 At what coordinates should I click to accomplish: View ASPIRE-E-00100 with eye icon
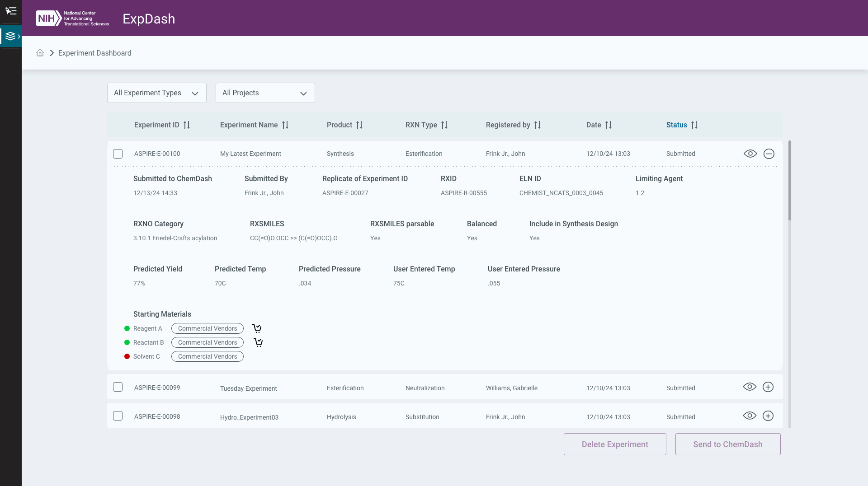(750, 154)
